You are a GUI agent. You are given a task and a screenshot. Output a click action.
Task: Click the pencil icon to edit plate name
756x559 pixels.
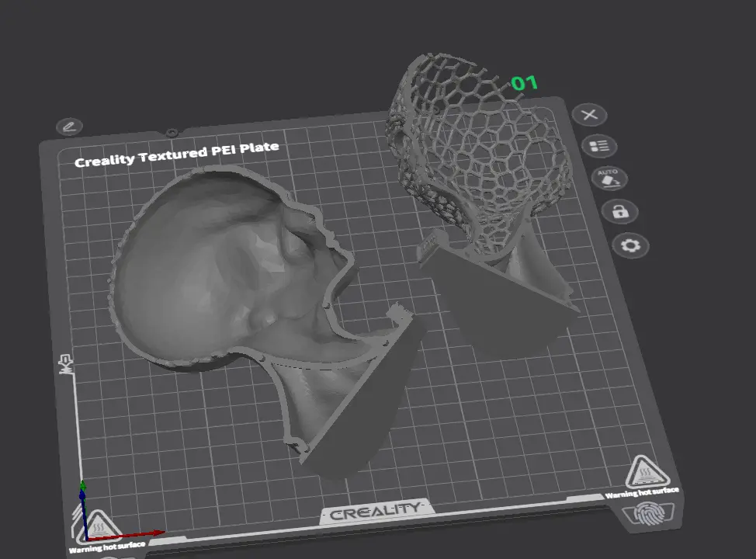(69, 127)
